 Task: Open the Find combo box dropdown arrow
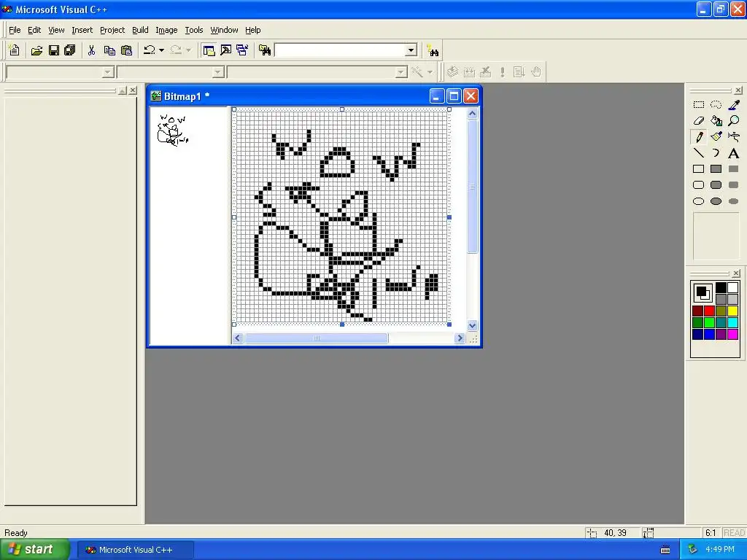pyautogui.click(x=411, y=50)
